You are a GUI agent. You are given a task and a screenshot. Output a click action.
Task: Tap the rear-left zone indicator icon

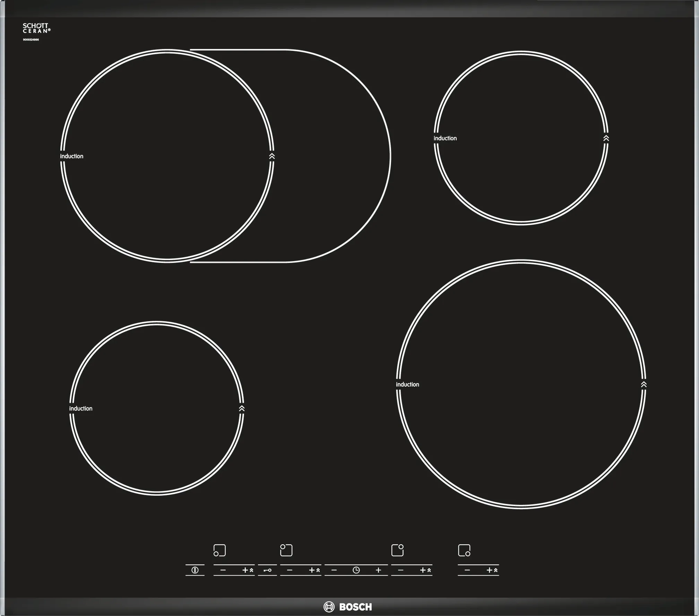286,550
